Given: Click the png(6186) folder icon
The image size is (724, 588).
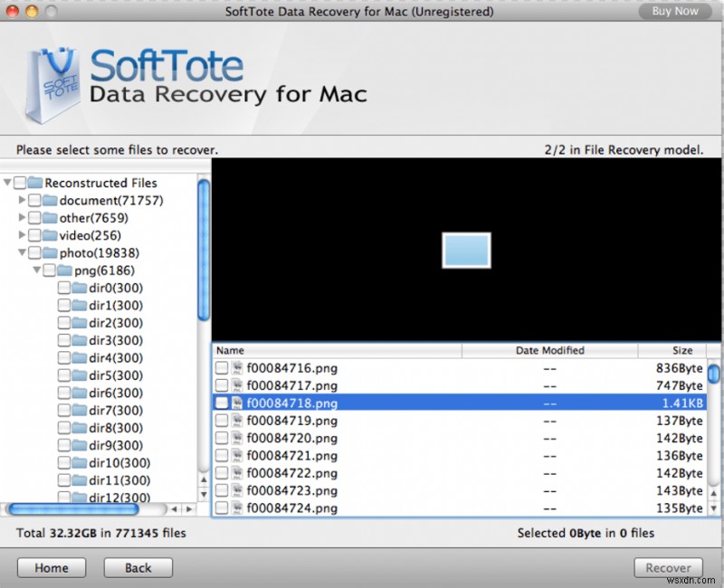Looking at the screenshot, I should [64, 270].
